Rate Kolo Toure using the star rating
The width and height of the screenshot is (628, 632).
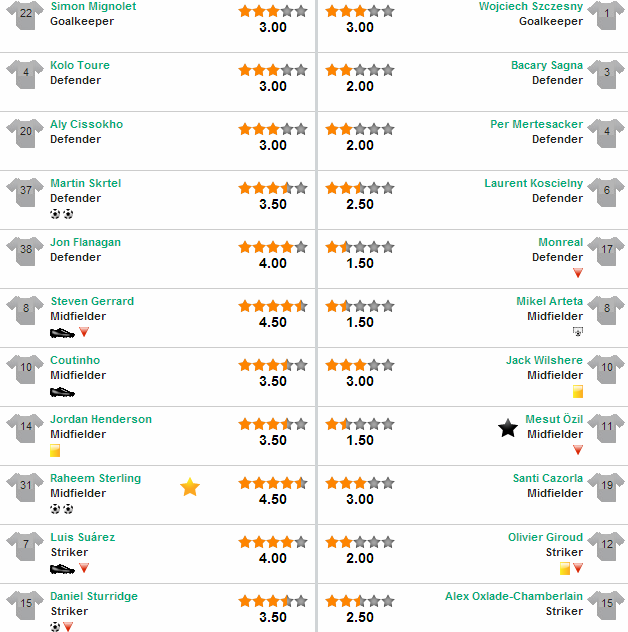click(273, 71)
